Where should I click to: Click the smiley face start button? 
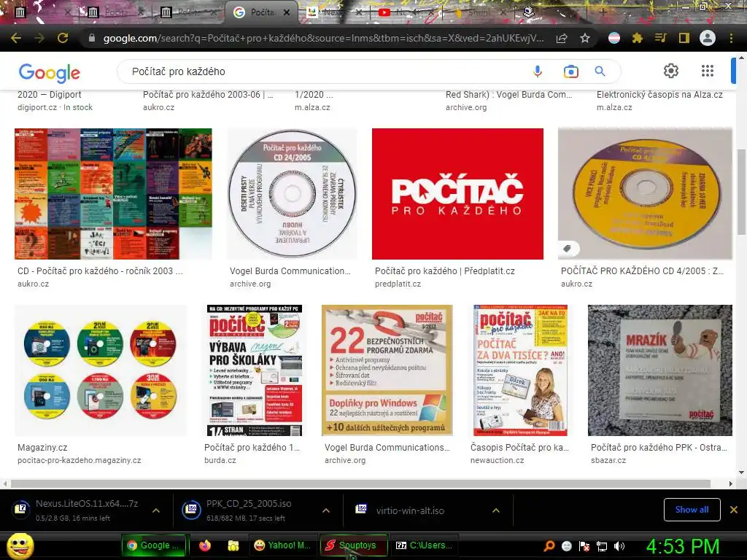pos(20,545)
